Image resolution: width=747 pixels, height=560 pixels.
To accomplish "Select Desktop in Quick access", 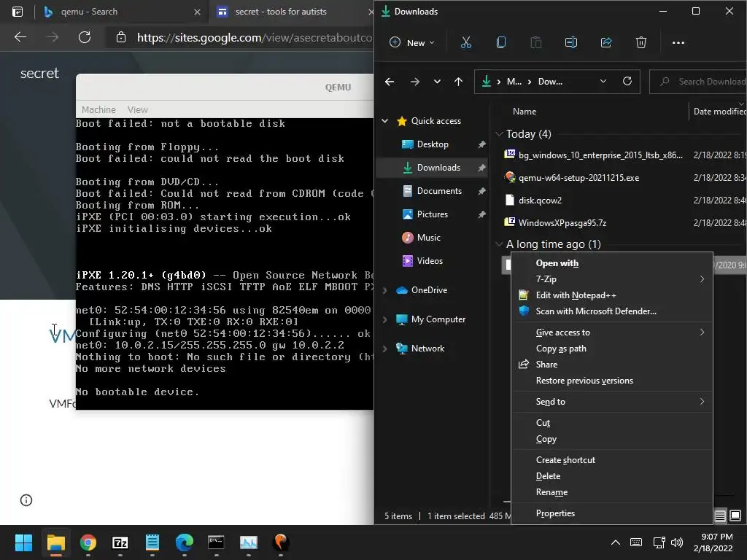I will tap(433, 144).
